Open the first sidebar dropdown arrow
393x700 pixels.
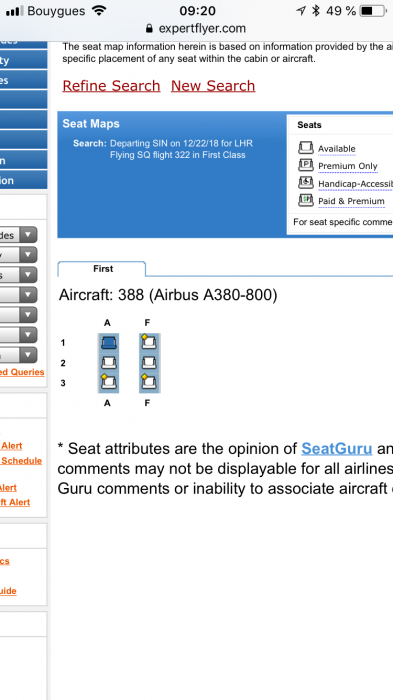tap(28, 235)
